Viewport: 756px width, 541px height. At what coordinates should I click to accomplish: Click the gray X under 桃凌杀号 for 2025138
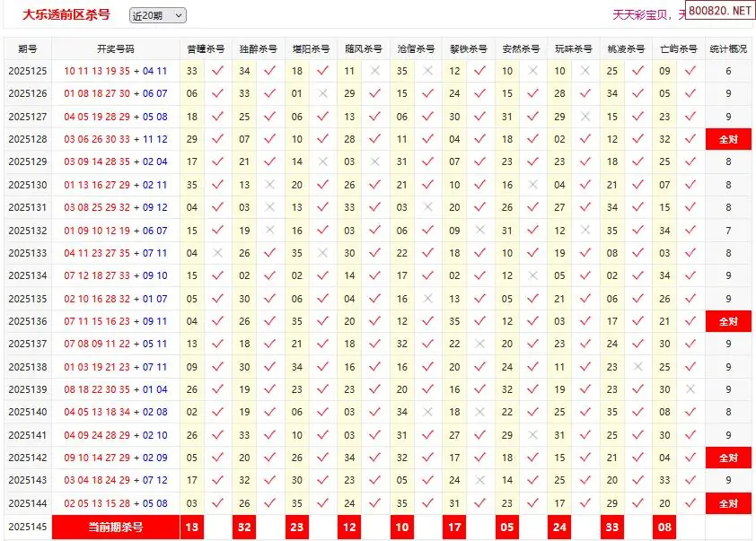click(637, 367)
